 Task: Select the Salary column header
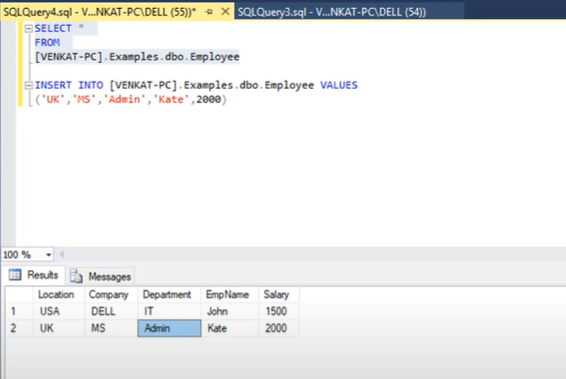278,295
